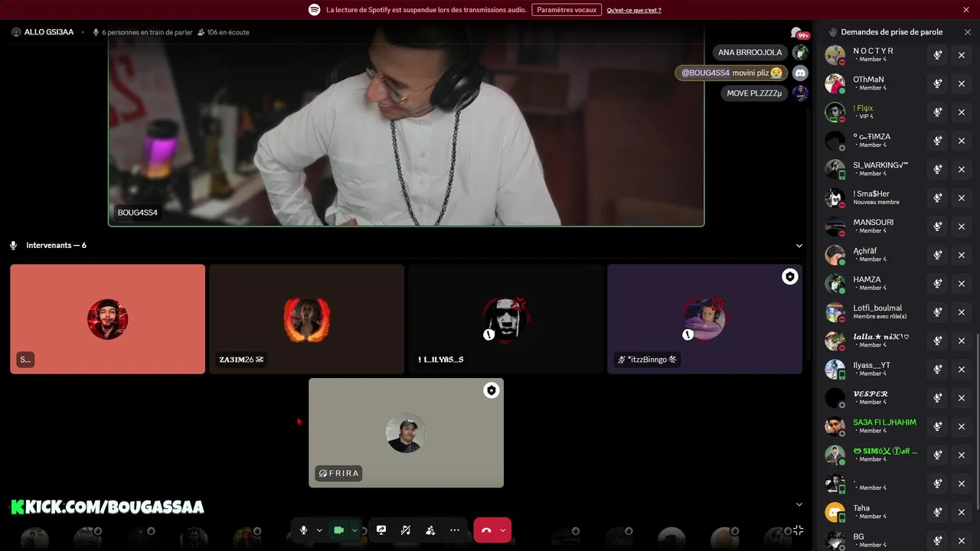Open more options ellipsis in call toolbar
Screen dimensions: 980x551
pos(455,530)
